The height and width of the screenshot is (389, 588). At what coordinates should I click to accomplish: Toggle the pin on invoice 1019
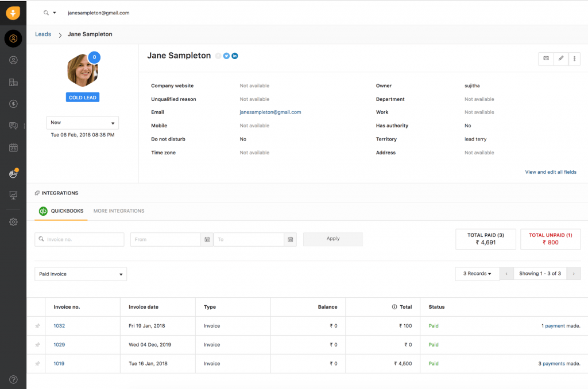pyautogui.click(x=36, y=363)
